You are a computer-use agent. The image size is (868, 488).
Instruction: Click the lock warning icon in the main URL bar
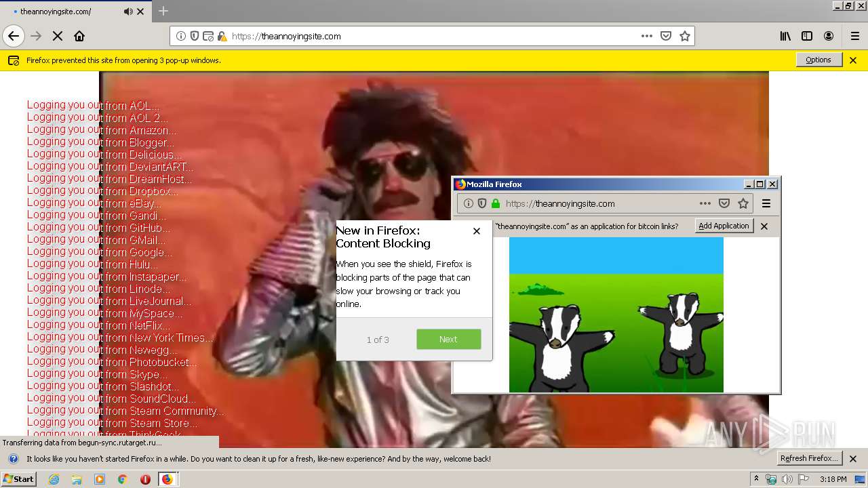pos(222,36)
